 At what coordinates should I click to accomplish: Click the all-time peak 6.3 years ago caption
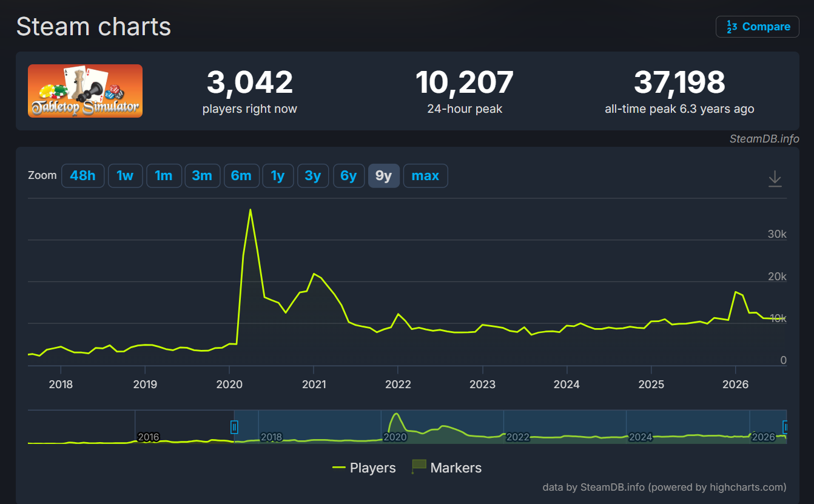click(x=679, y=109)
